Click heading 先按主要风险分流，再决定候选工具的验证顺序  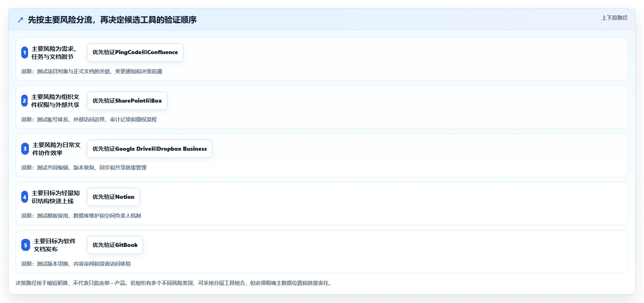pyautogui.click(x=112, y=20)
